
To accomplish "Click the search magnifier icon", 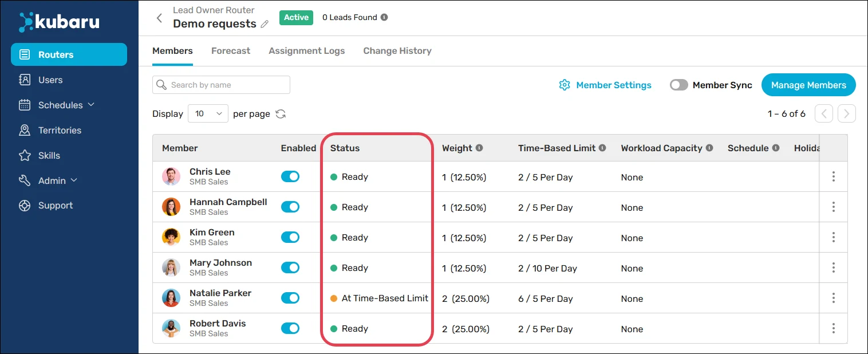I will click(162, 85).
